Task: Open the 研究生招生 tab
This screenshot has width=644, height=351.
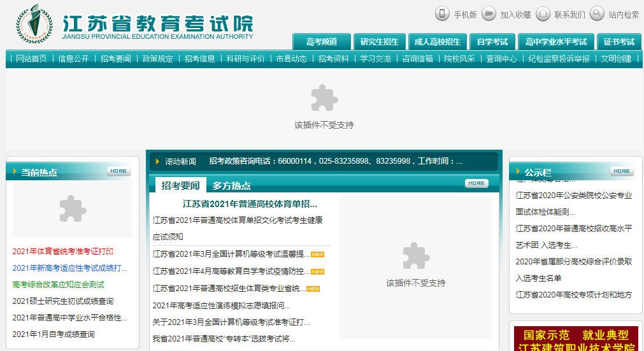Action: point(380,42)
